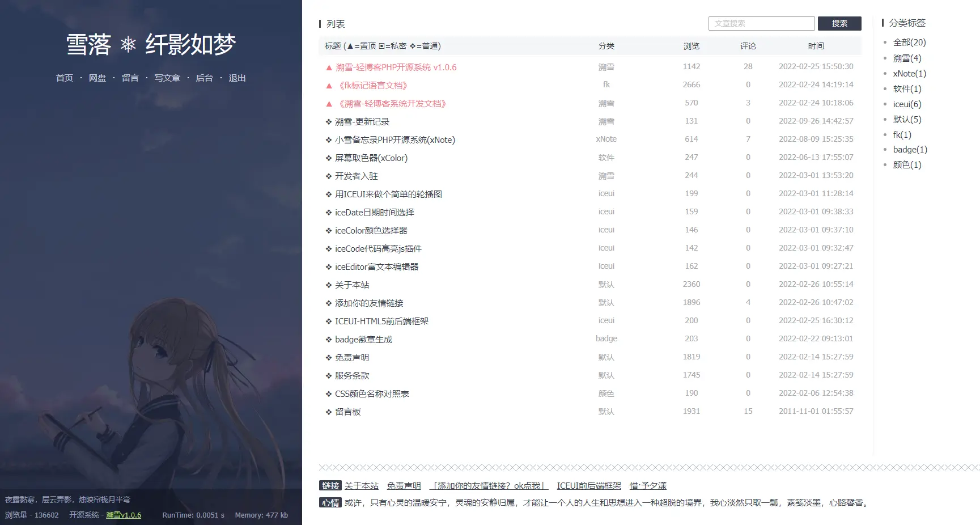
Task: Filter by tag badge(1)
Action: [910, 150]
